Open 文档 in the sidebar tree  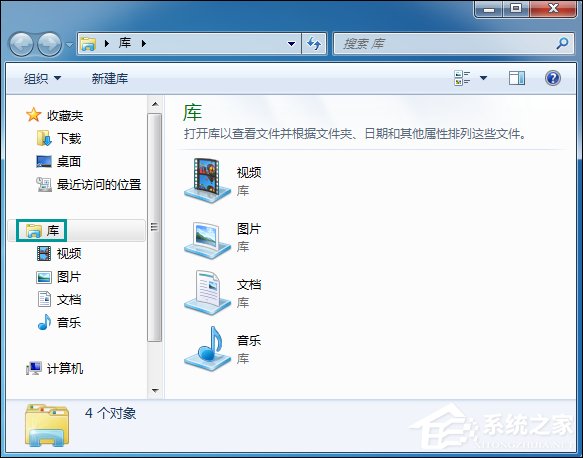point(69,300)
